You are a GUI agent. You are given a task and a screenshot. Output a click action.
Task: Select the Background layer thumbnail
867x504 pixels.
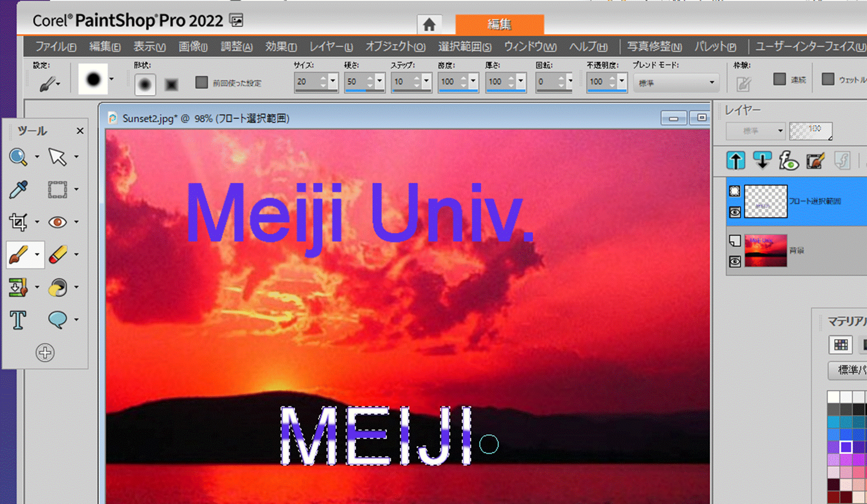(766, 251)
